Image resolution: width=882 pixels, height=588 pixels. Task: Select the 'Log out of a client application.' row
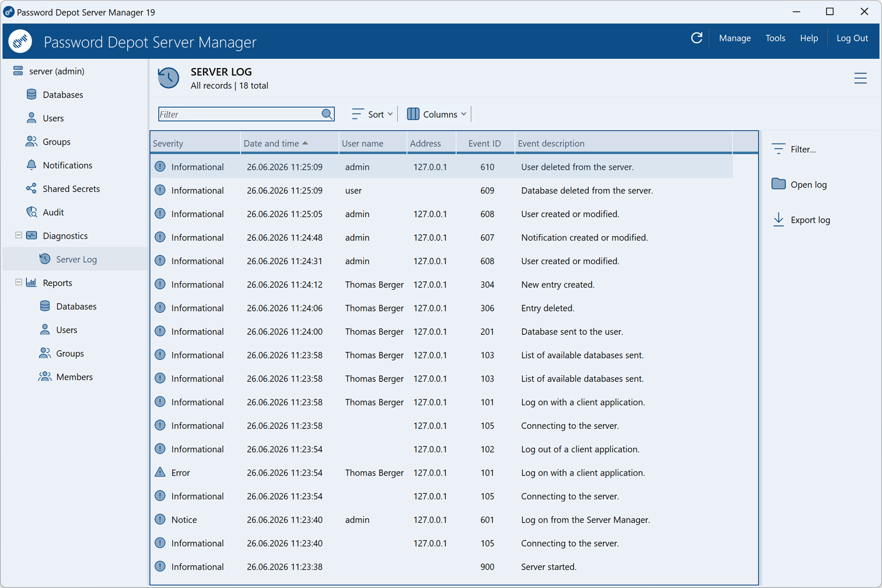(441, 449)
